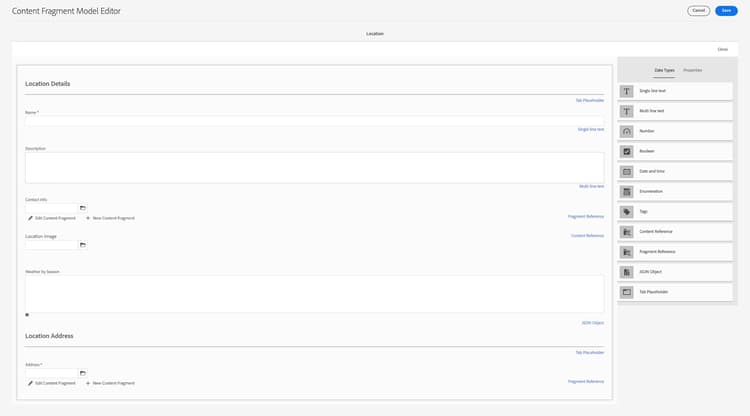Focus the Weather by Season JSON area
Image resolution: width=750 pixels, height=416 pixels.
314,294
